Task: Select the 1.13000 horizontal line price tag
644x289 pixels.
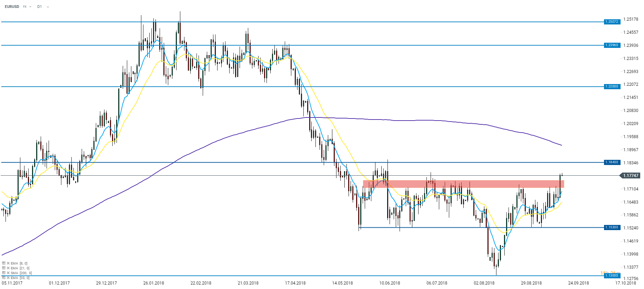Action: [x=612, y=276]
